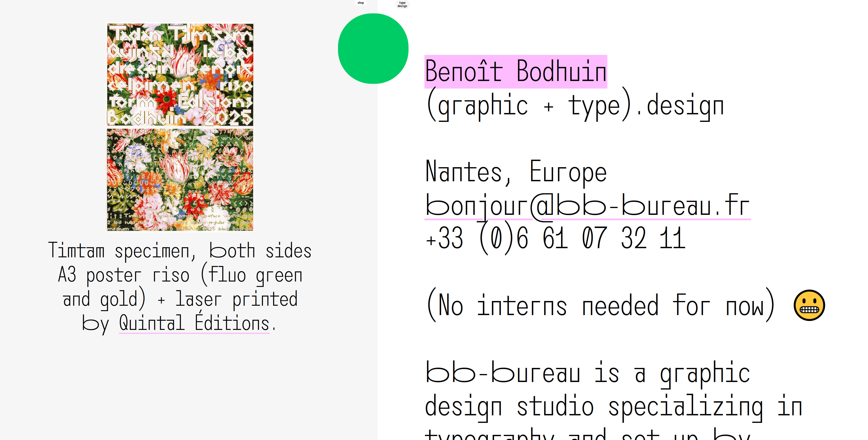Click the Timtam specimen poster image
868x440 pixels.
[180, 126]
